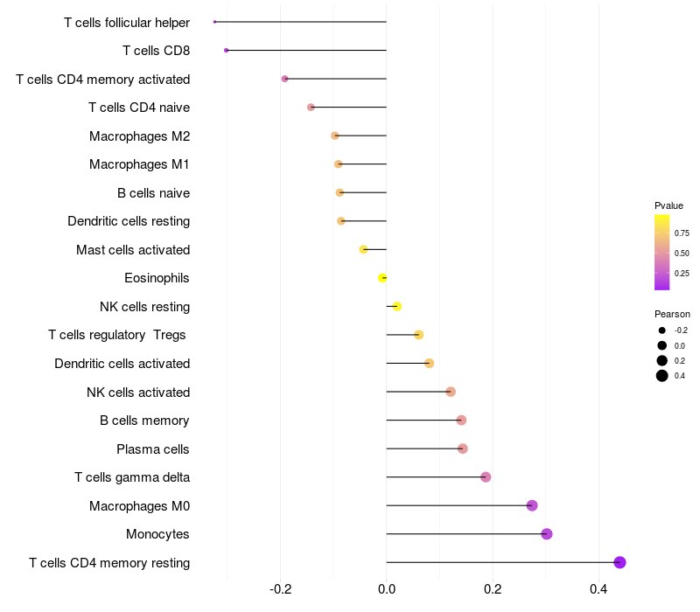Screen dimensions: 700x612
Task: Click the Plasma cells axis label
Action: tap(152, 449)
